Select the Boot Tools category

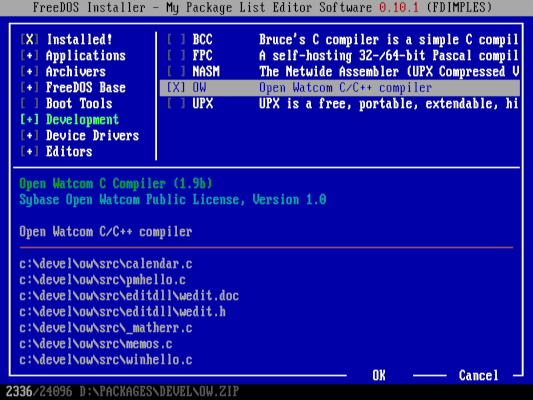(x=79, y=103)
